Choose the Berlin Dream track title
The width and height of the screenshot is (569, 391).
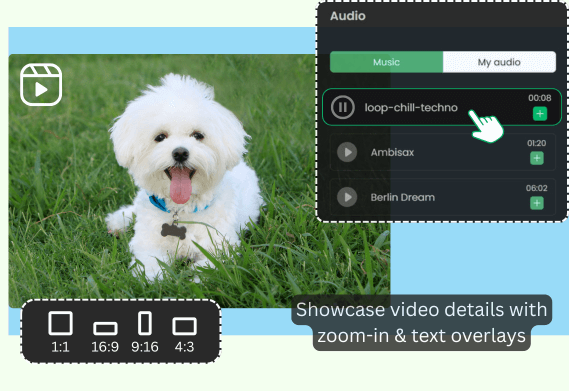click(402, 197)
